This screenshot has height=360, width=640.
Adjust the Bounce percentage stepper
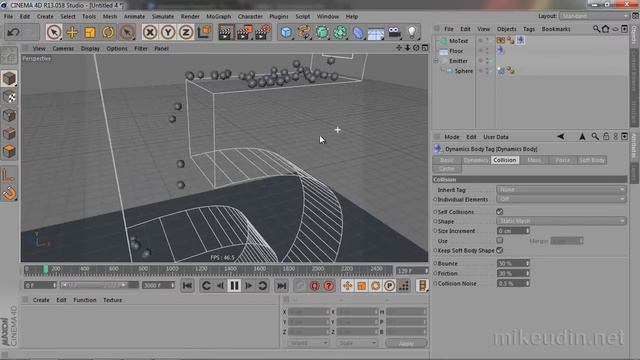point(527,263)
